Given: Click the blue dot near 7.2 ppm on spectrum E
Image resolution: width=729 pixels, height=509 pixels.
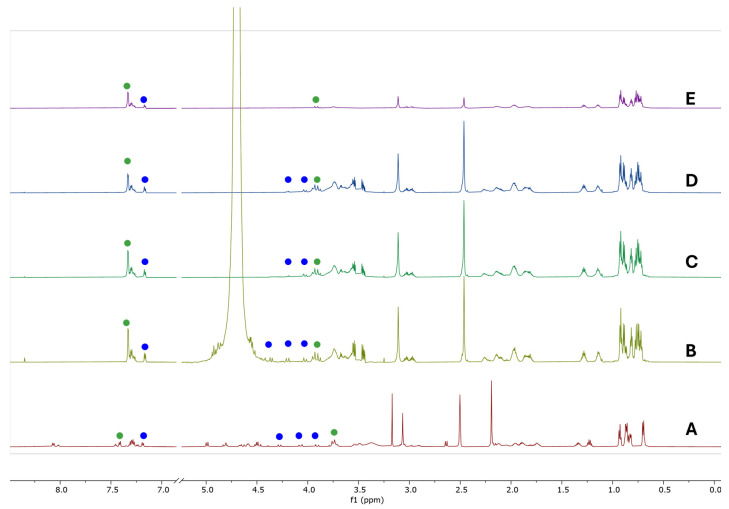Looking at the screenshot, I should click(144, 99).
